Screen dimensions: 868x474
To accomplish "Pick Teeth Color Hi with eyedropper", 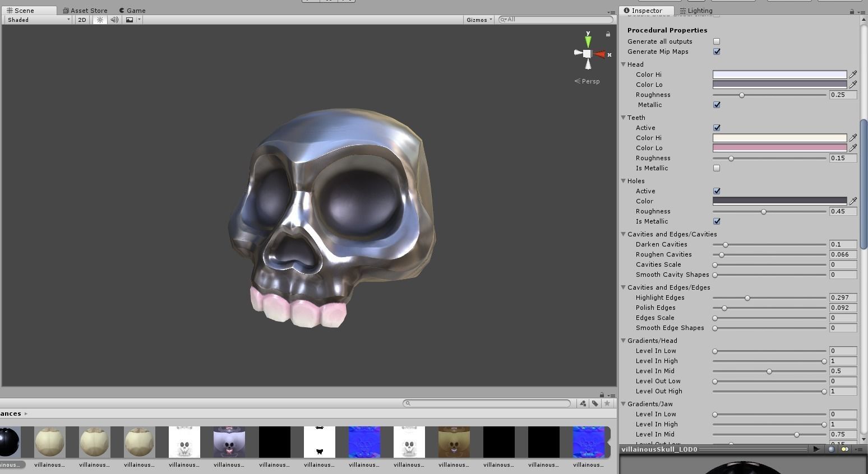I will click(x=853, y=138).
